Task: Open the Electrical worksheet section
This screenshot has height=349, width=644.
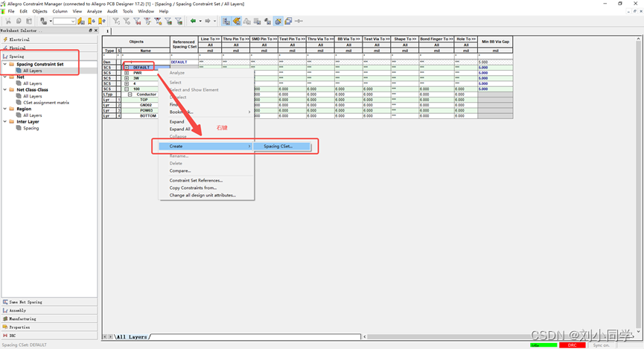Action: click(x=19, y=39)
